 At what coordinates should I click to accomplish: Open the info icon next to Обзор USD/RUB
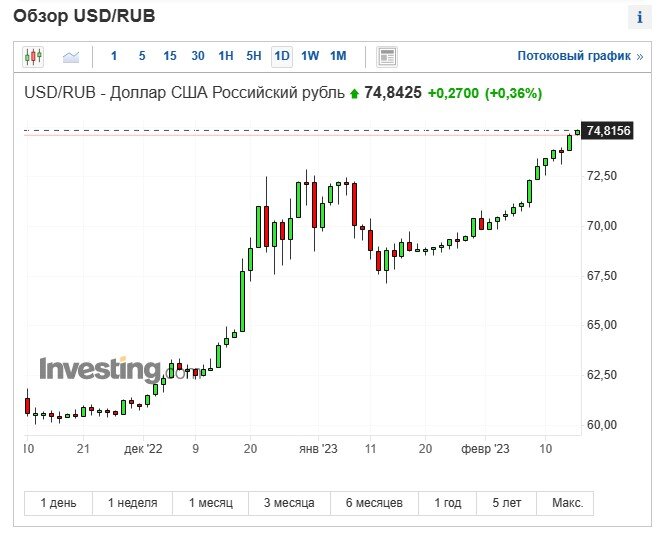[640, 18]
